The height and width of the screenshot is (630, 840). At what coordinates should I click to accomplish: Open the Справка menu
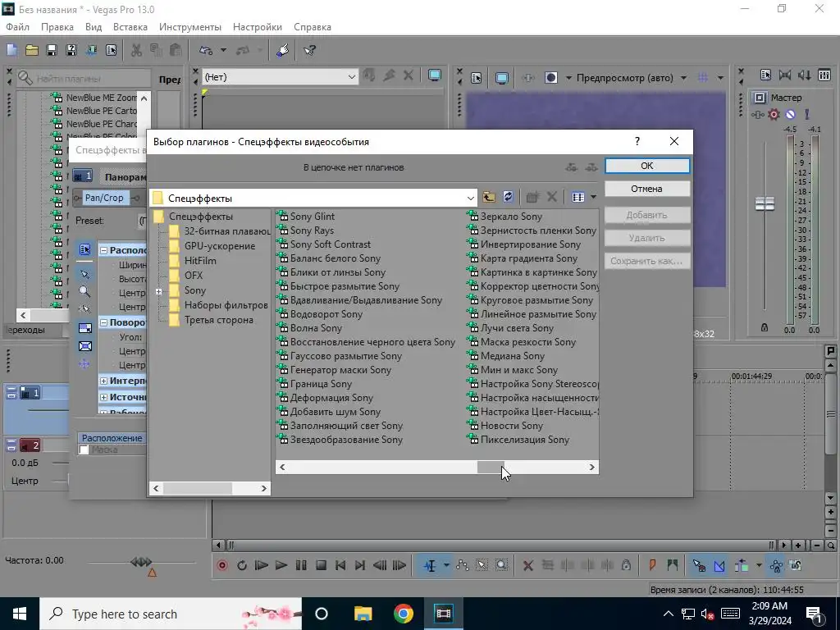(313, 27)
